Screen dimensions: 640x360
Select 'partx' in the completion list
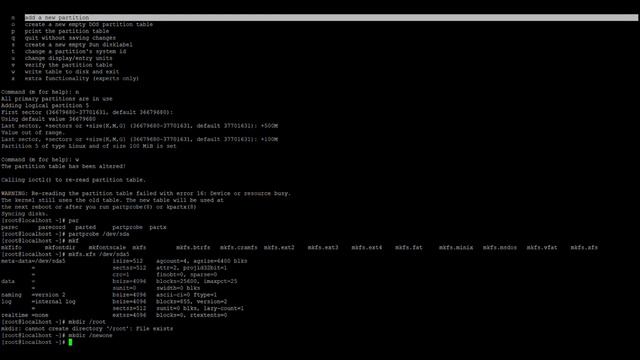(158, 227)
